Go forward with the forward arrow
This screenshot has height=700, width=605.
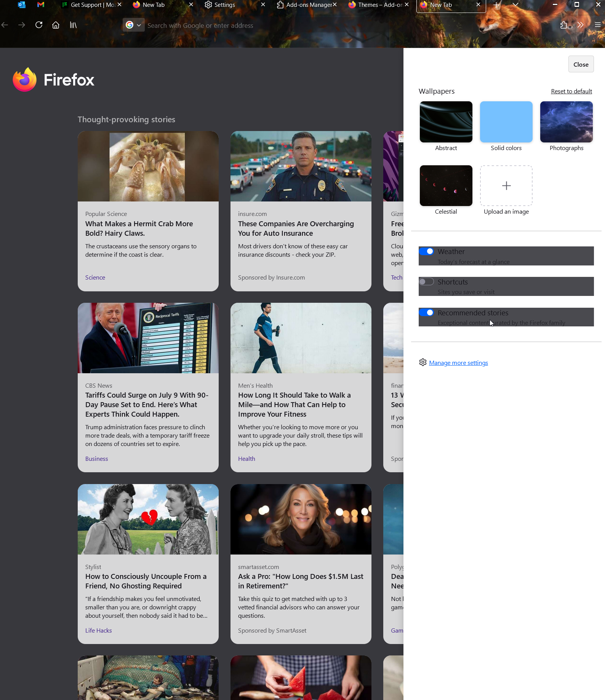(x=22, y=25)
